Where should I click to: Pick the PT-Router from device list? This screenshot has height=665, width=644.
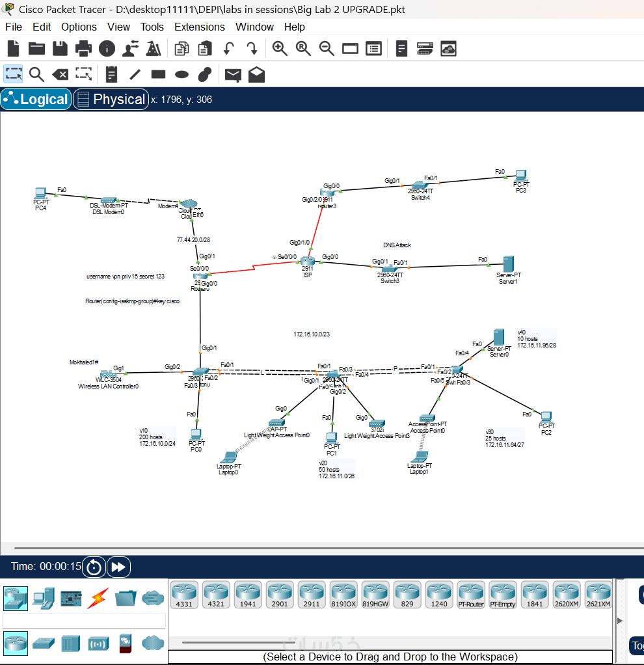pos(471,595)
